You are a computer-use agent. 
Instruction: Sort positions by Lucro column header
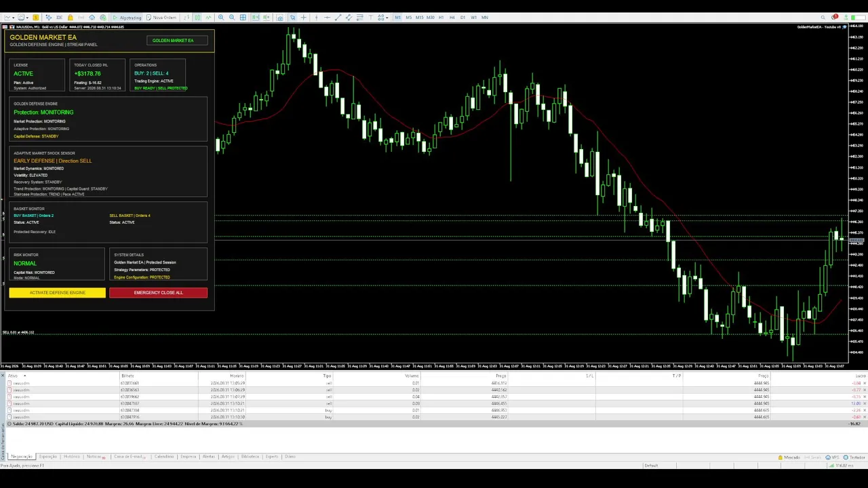860,376
